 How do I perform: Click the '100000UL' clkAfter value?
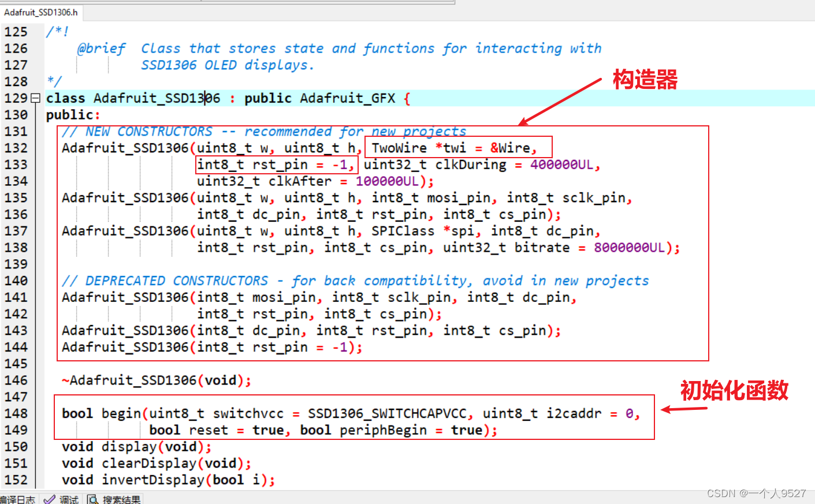click(387, 181)
